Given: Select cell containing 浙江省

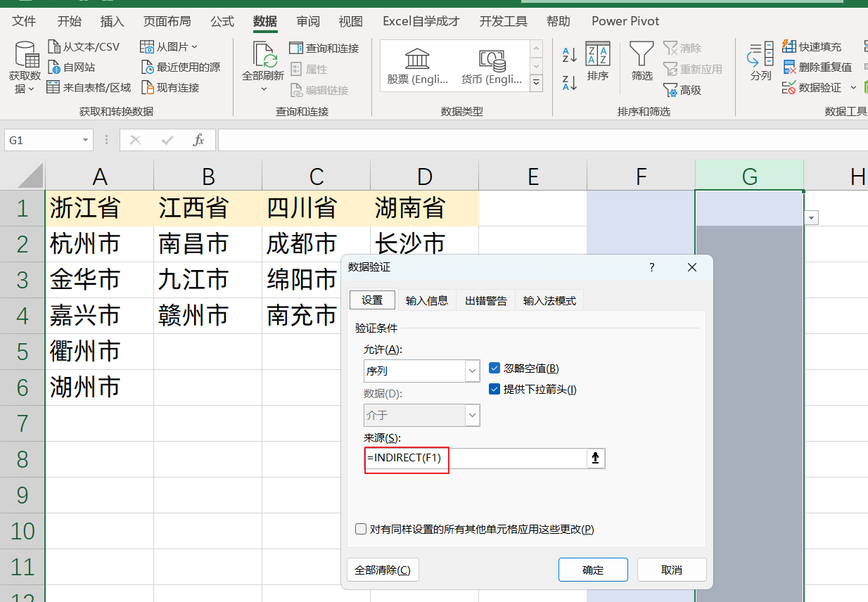Looking at the screenshot, I should tap(99, 208).
